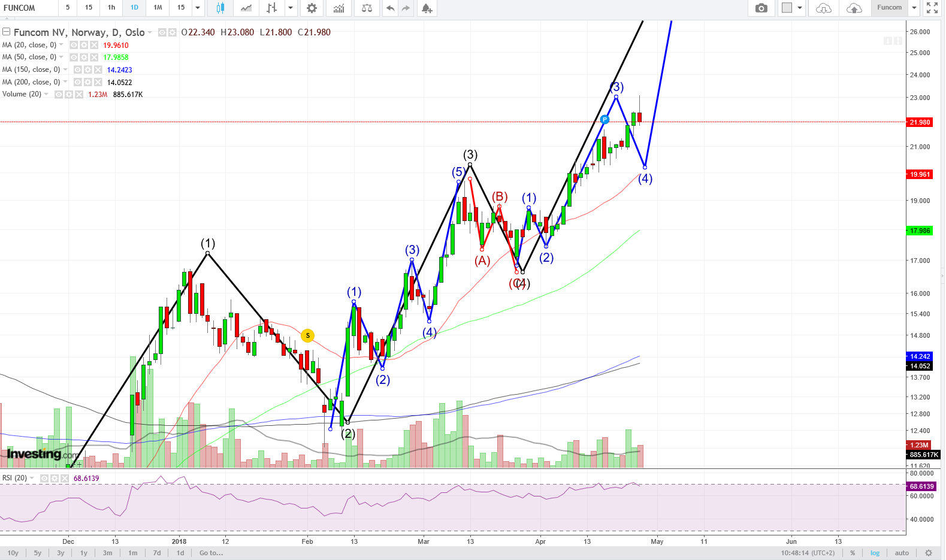Set date range to 1y
The width and height of the screenshot is (946, 560).
pos(84,553)
